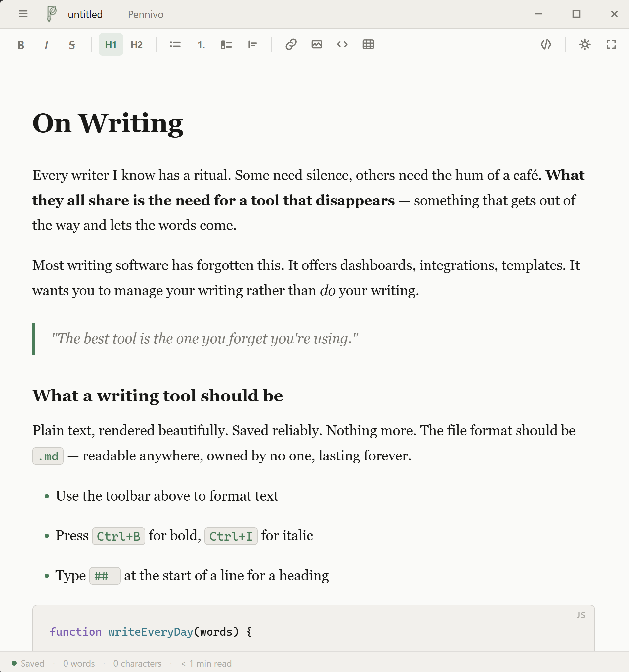Open the hamburger menu
This screenshot has width=629, height=672.
[22, 14]
